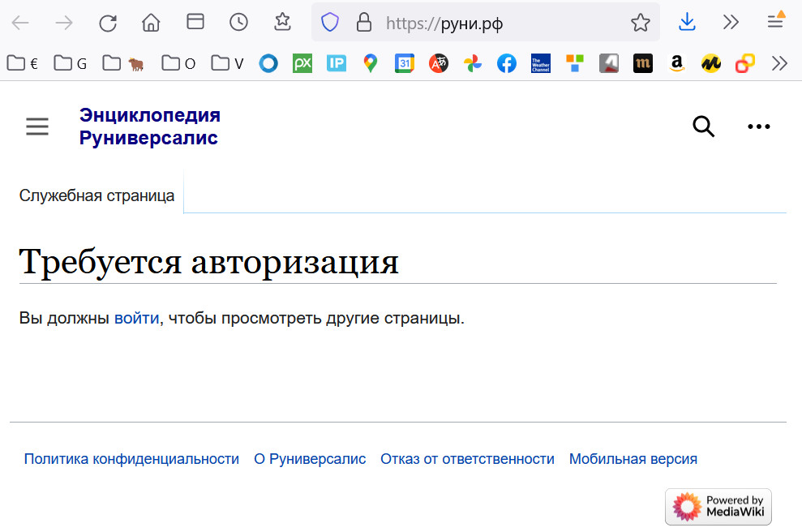Open Firefox application menu

[x=776, y=23]
